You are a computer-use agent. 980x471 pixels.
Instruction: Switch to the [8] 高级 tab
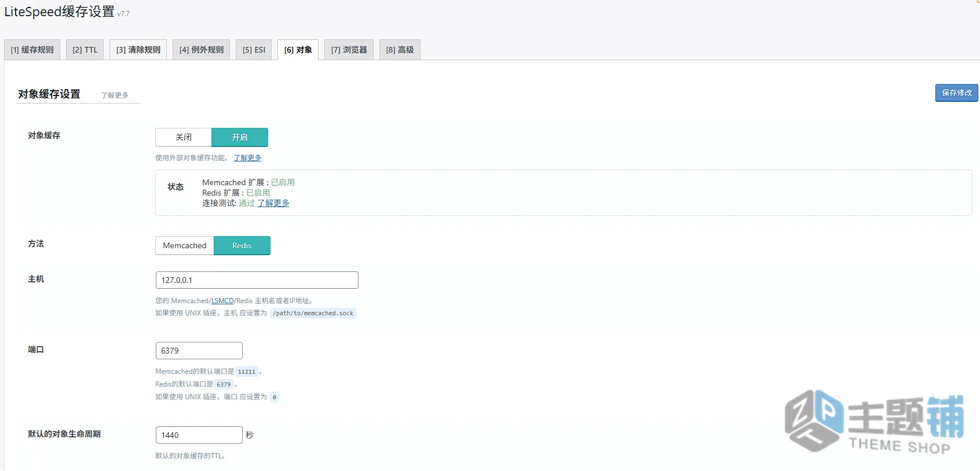(x=400, y=50)
